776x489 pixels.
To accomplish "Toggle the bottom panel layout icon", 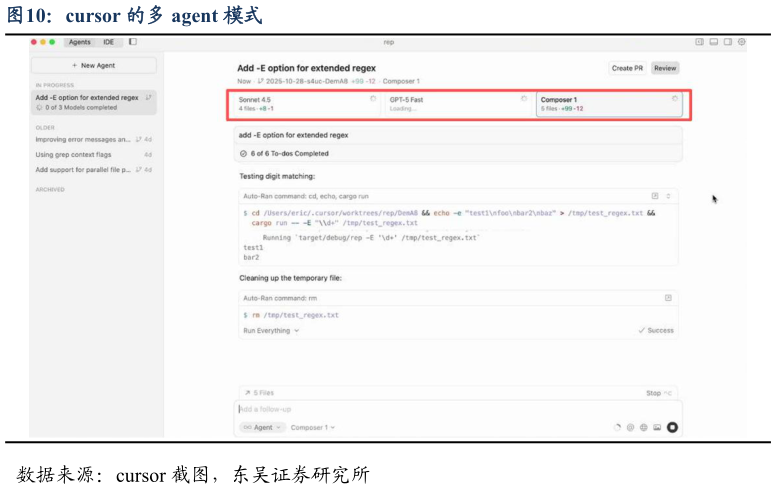I will 713,42.
